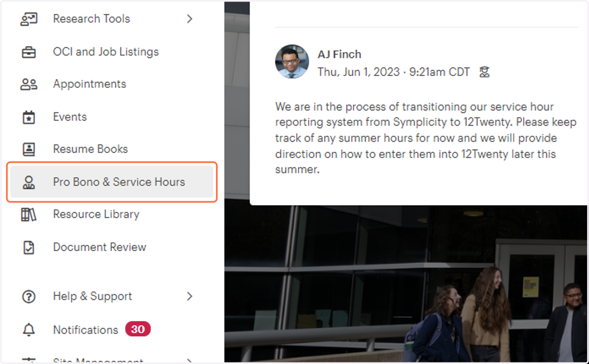Select Pro Bono & Service Hours

(x=112, y=182)
